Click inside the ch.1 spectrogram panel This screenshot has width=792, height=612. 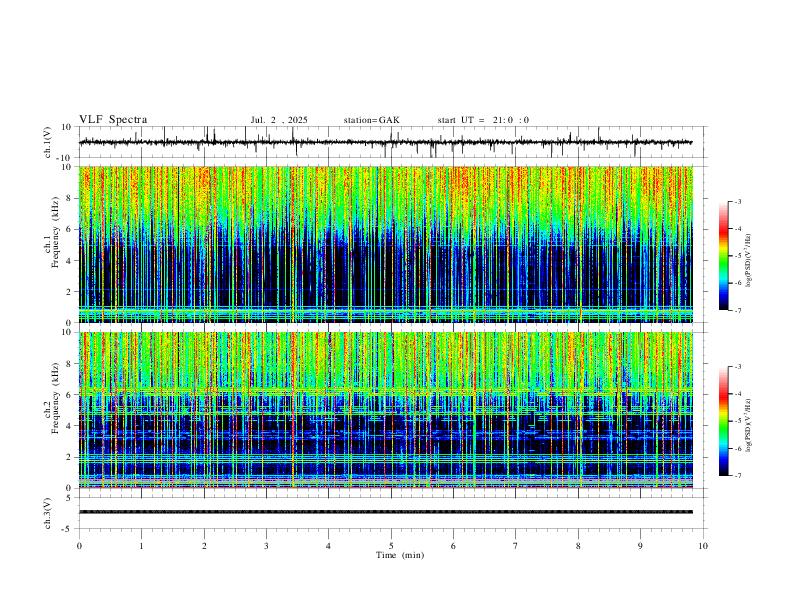click(386, 244)
